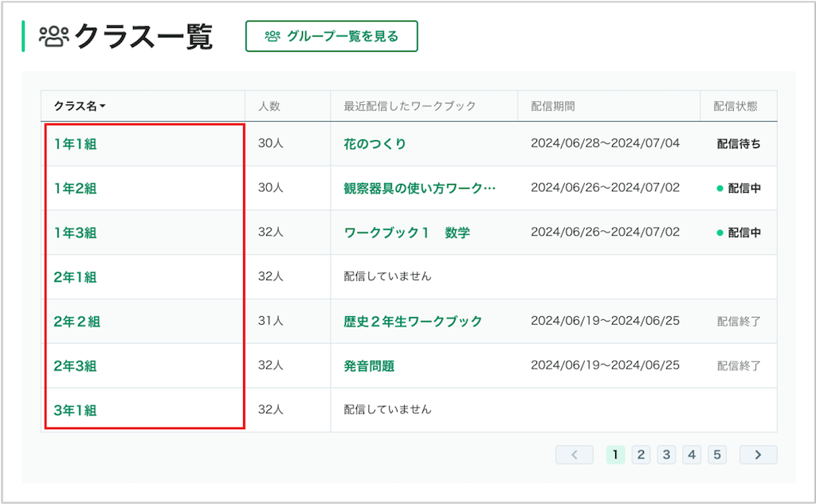This screenshot has height=504, width=816.
Task: Jump to pagination page 2
Action: (x=641, y=455)
